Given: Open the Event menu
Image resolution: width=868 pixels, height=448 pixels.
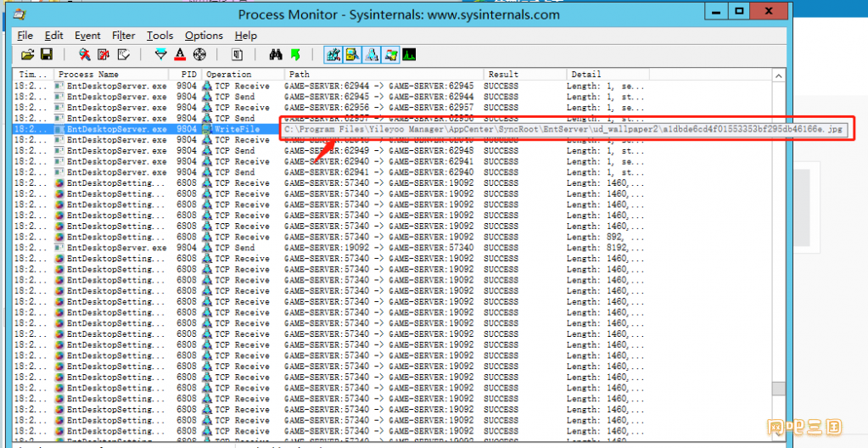Looking at the screenshot, I should (x=87, y=36).
